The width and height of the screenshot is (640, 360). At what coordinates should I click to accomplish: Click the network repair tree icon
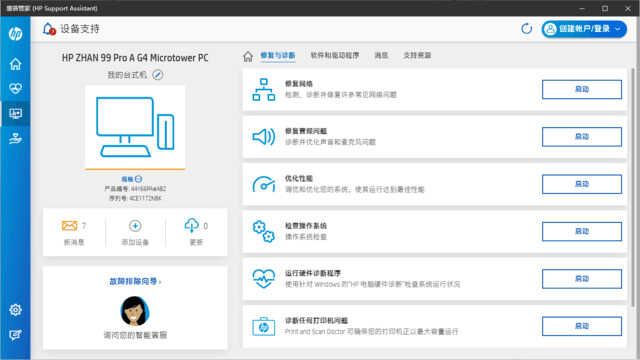click(x=264, y=89)
